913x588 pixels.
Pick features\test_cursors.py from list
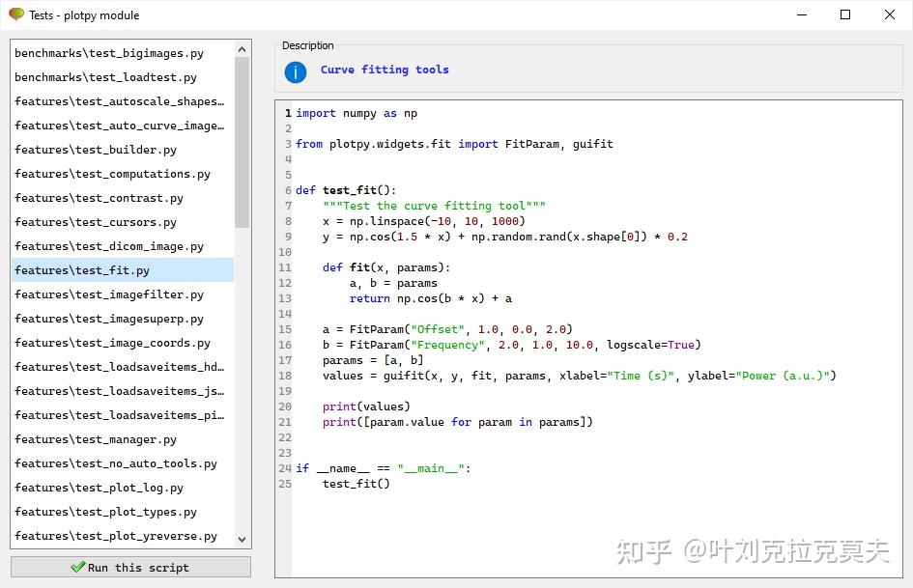(x=123, y=222)
